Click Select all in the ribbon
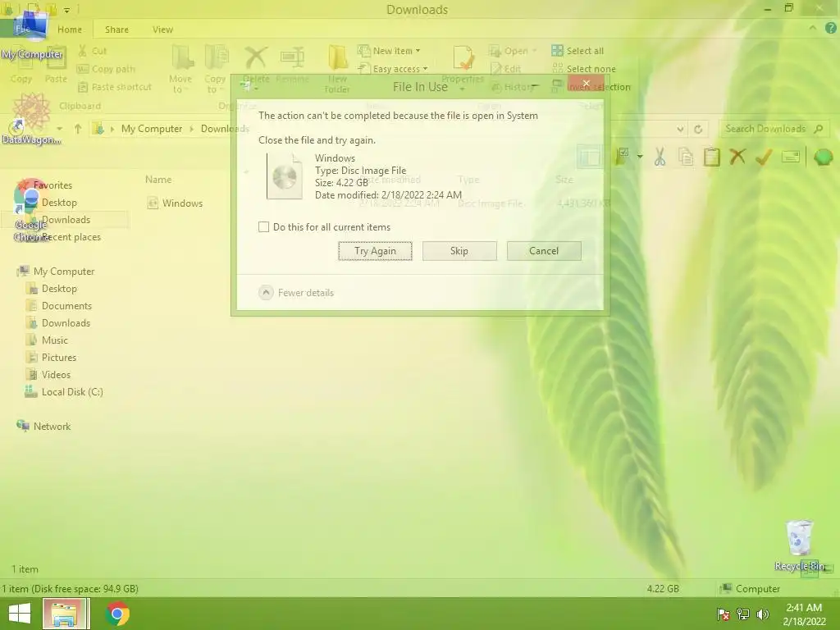This screenshot has width=840, height=630. pos(577,51)
